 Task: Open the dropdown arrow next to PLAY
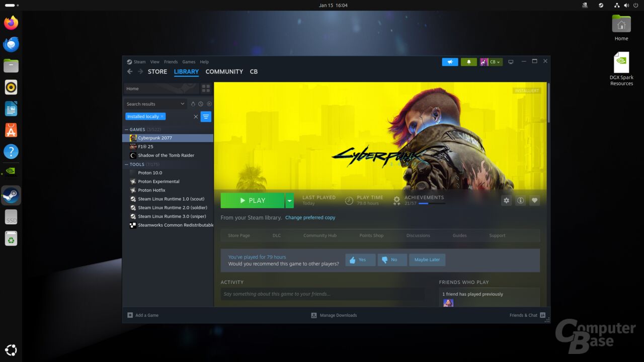coord(289,201)
